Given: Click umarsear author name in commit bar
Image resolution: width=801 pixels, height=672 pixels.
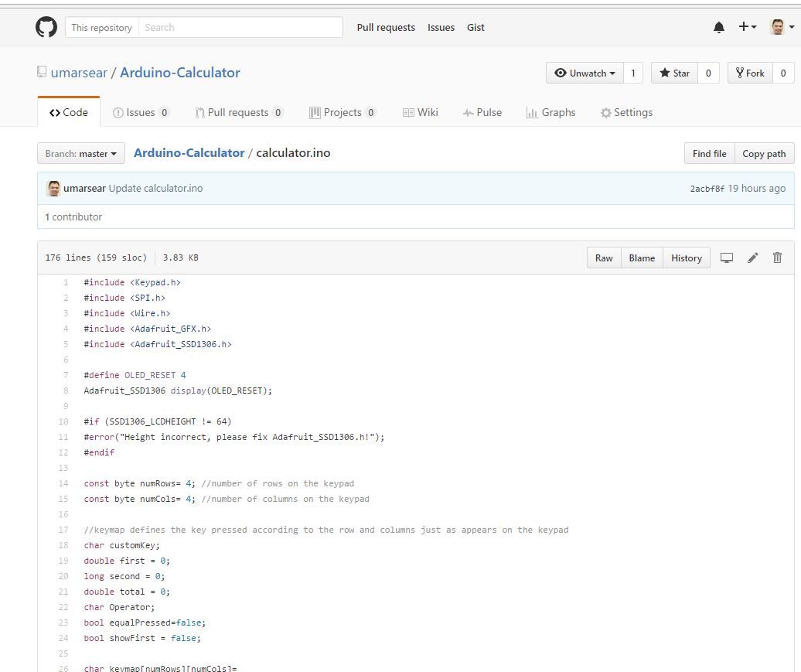Looking at the screenshot, I should click(x=84, y=188).
